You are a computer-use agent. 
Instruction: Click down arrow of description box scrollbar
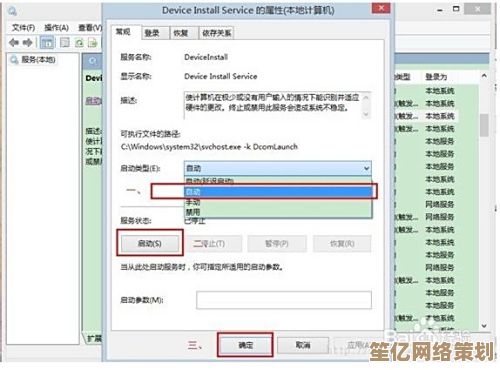click(x=366, y=114)
